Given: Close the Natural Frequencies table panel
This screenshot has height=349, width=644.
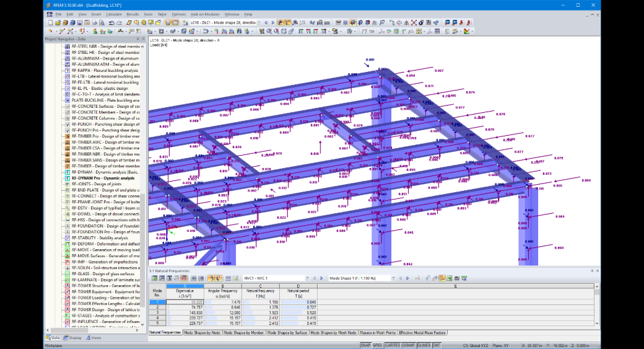Looking at the screenshot, I should 597,270.
